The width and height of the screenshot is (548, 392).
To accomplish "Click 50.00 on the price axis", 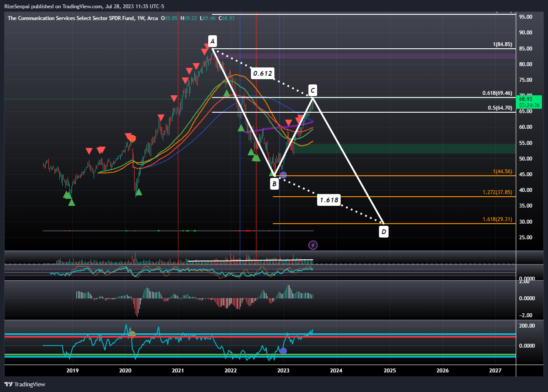I will click(x=526, y=158).
